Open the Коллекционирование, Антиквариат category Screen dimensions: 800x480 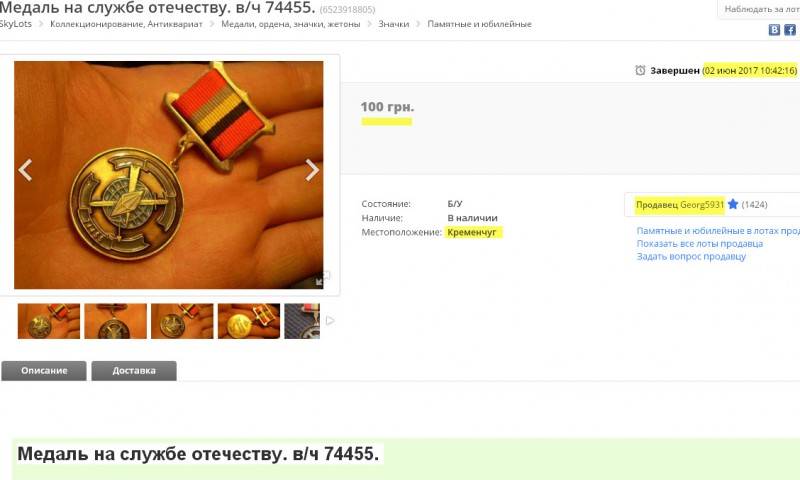(126, 24)
